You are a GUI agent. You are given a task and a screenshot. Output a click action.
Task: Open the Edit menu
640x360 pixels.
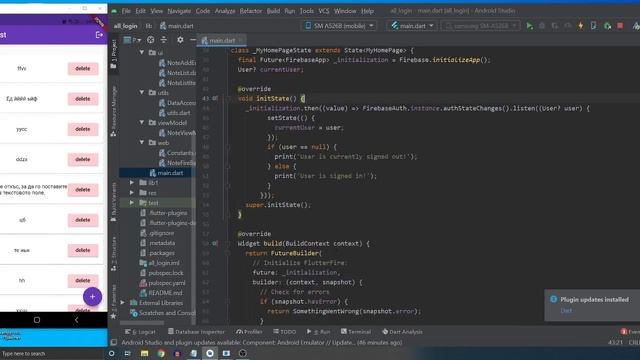click(140, 11)
